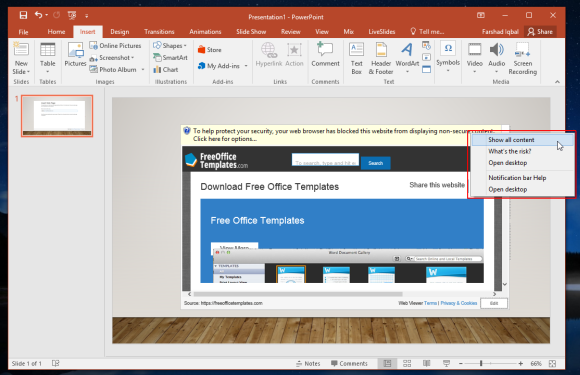This screenshot has height=375, width=580.
Task: Click the Share button
Action: [x=540, y=32]
